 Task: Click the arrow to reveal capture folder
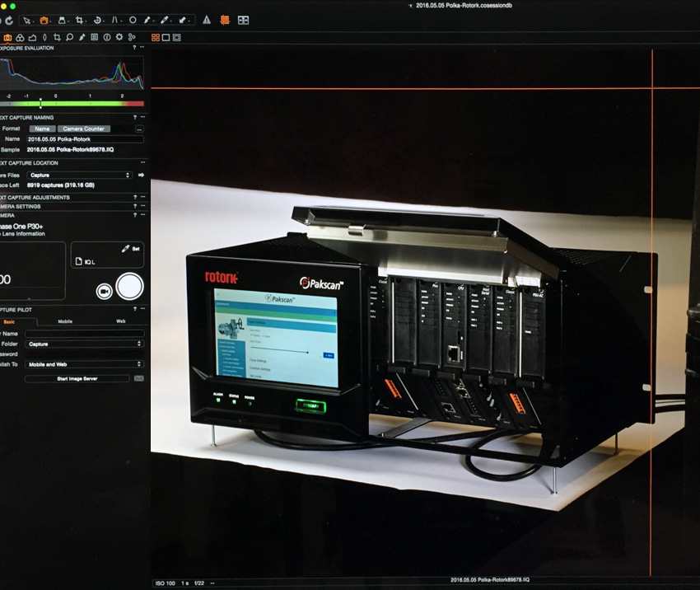click(141, 175)
